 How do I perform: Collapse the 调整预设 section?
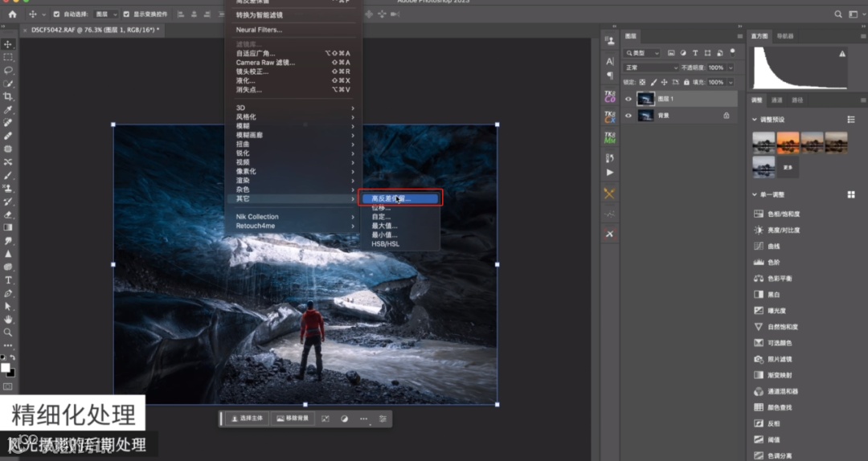click(754, 120)
